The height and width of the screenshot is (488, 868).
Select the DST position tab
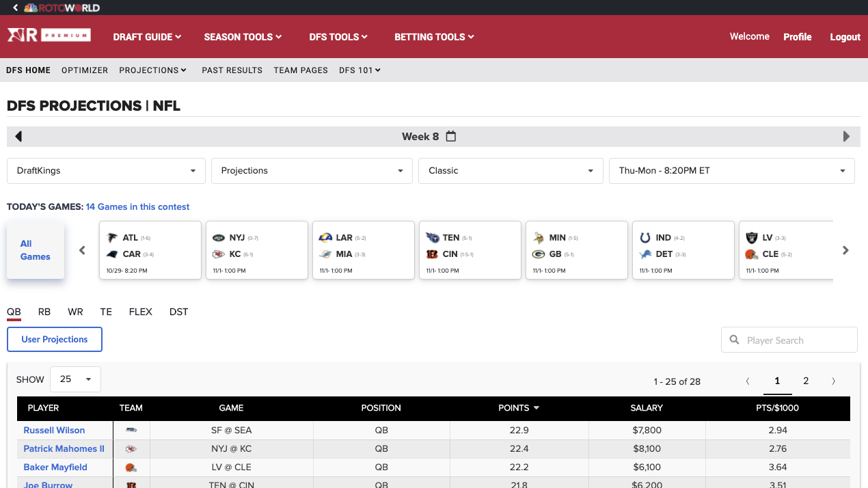coord(178,312)
